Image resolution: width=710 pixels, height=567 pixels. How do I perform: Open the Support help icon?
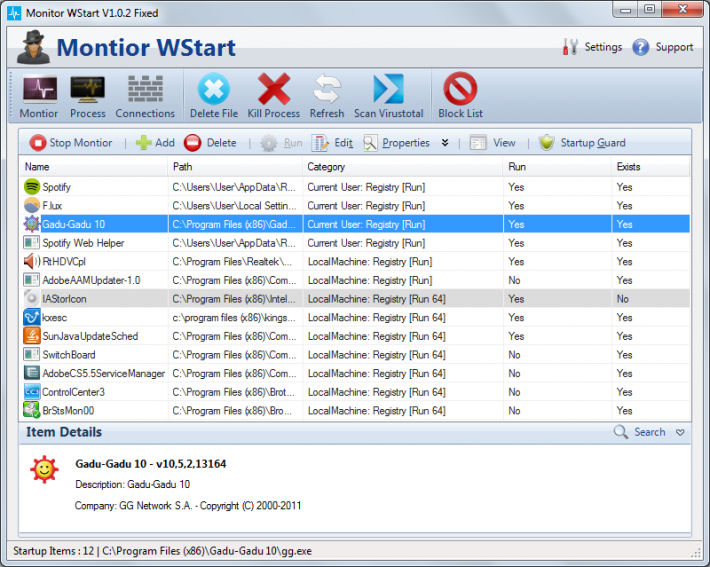coord(641,47)
